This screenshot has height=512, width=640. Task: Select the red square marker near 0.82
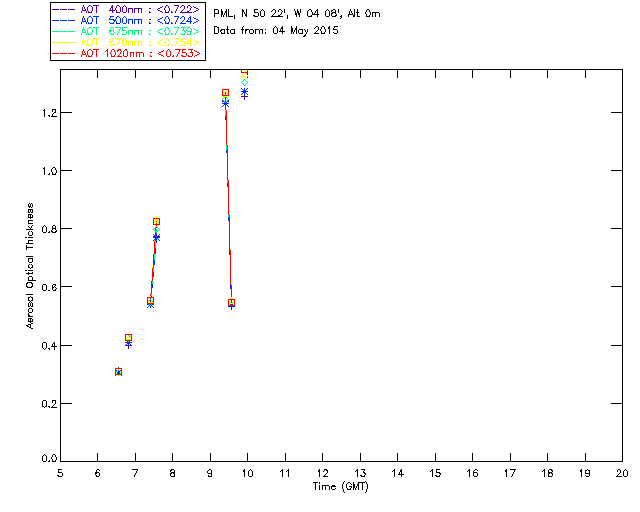tap(156, 221)
